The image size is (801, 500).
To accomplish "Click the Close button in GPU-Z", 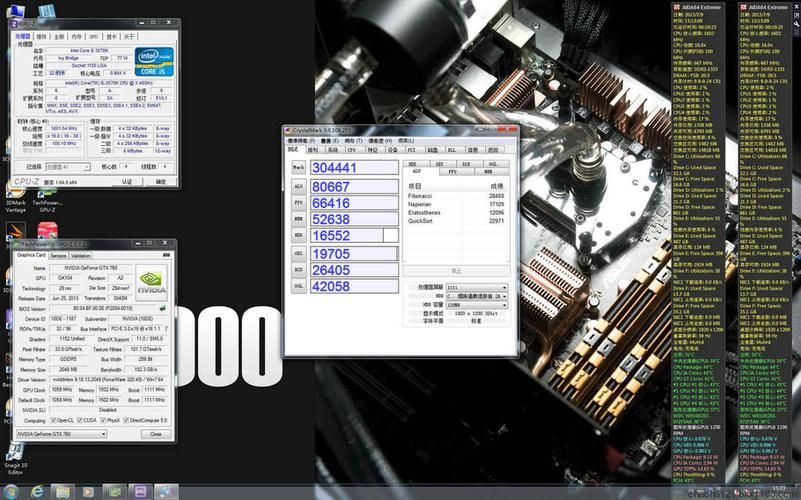I will (156, 434).
